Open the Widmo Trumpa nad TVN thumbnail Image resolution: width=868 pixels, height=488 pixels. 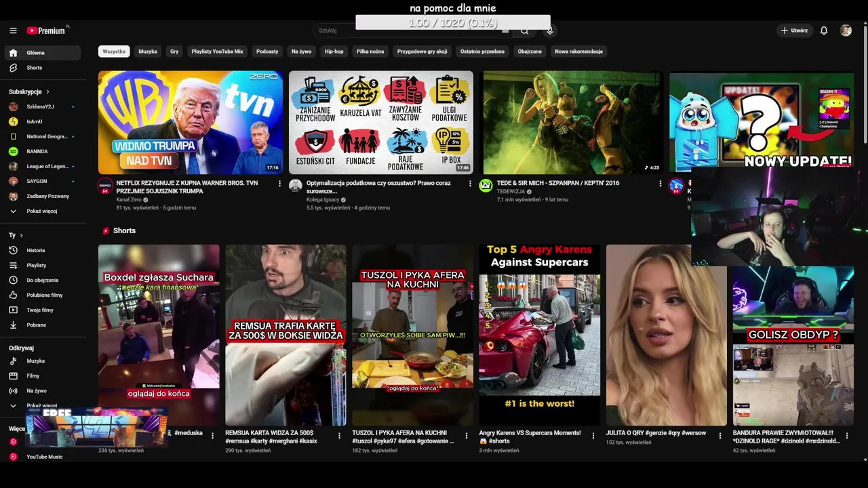coord(191,123)
